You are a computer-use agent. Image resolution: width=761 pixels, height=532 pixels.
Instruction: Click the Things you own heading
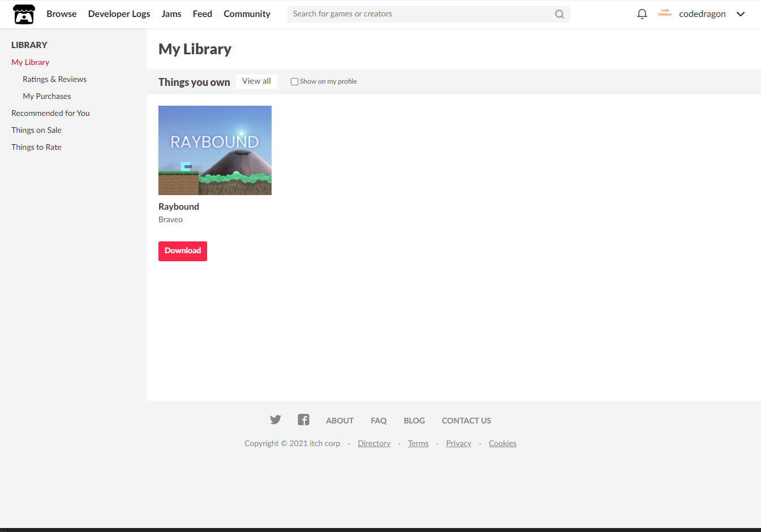194,82
